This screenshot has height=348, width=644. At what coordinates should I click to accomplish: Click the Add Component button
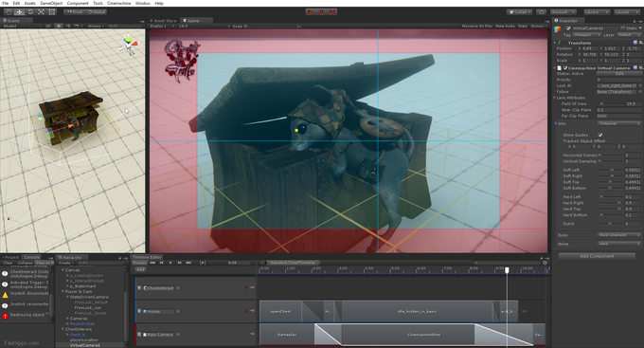[x=597, y=256]
